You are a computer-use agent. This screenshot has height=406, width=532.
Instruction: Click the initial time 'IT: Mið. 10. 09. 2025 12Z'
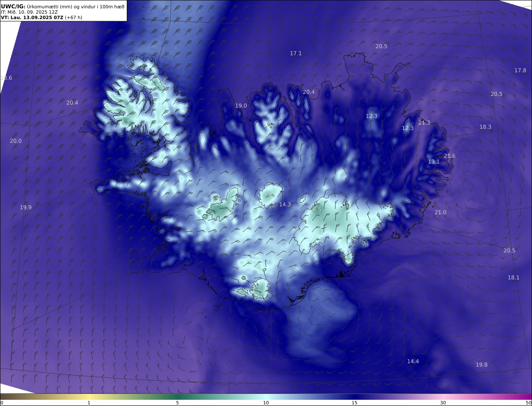[28, 12]
